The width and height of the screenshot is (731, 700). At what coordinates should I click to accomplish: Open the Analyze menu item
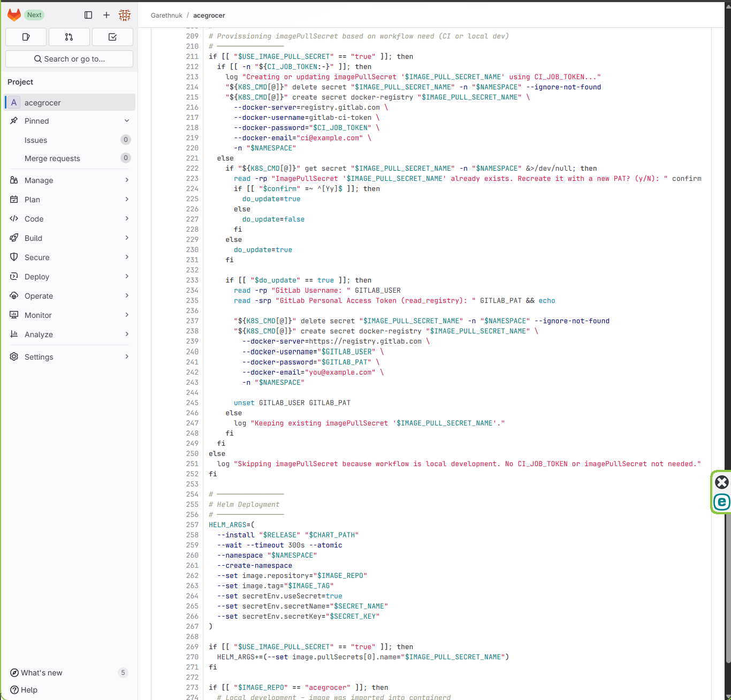pos(70,334)
